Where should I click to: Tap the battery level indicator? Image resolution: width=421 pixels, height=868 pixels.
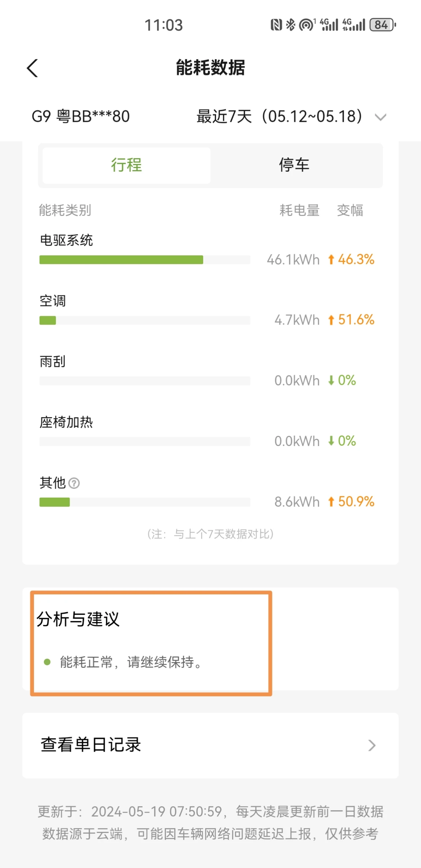tap(383, 25)
